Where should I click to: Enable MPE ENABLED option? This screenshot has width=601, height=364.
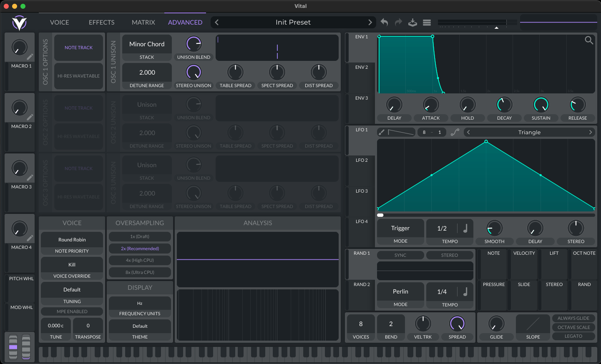tap(72, 311)
